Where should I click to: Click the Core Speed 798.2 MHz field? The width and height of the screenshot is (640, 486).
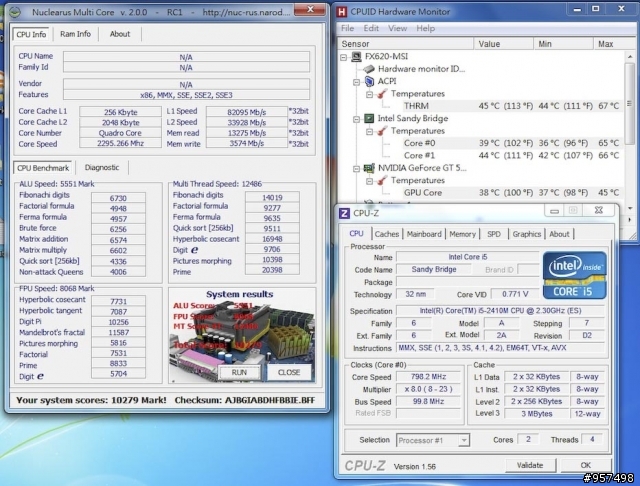pyautogui.click(x=428, y=377)
